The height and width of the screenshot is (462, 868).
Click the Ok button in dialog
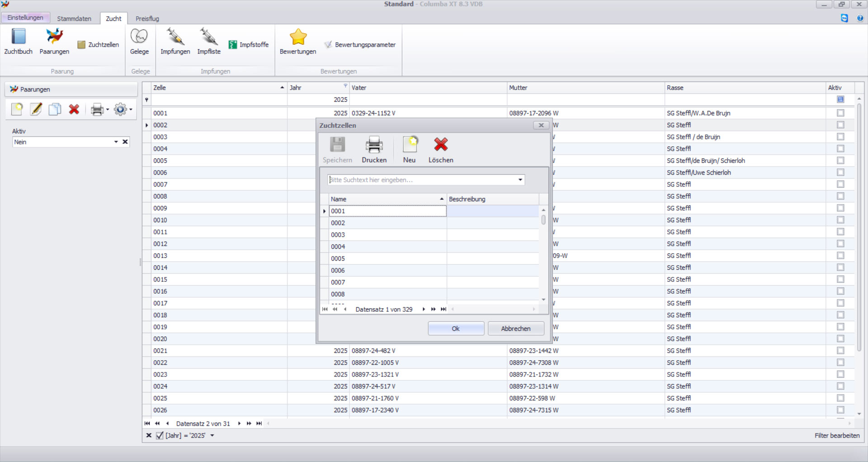point(456,329)
